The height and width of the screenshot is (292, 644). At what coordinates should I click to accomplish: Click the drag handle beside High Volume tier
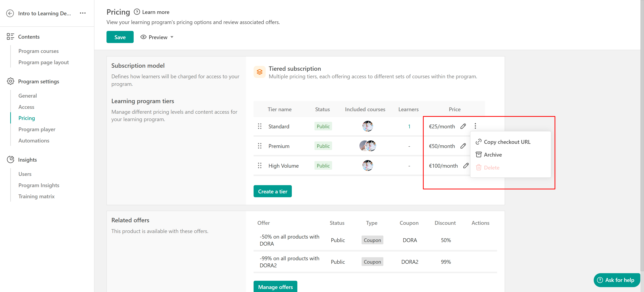pos(259,165)
